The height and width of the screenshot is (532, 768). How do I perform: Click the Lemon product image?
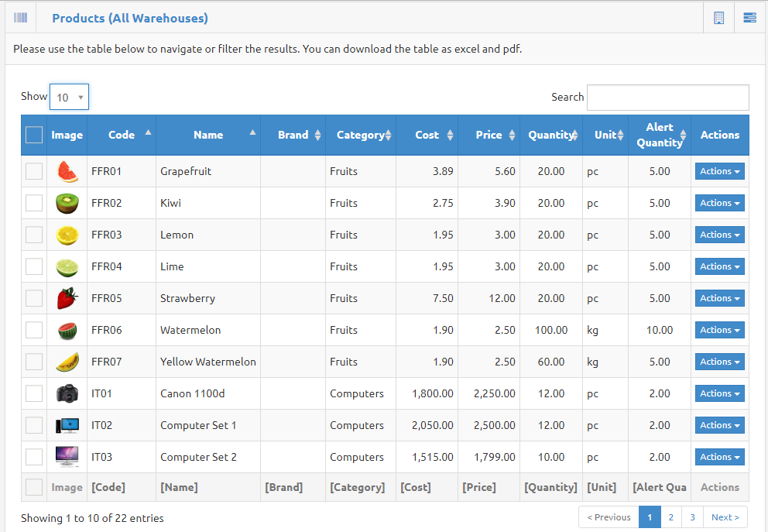(67, 235)
